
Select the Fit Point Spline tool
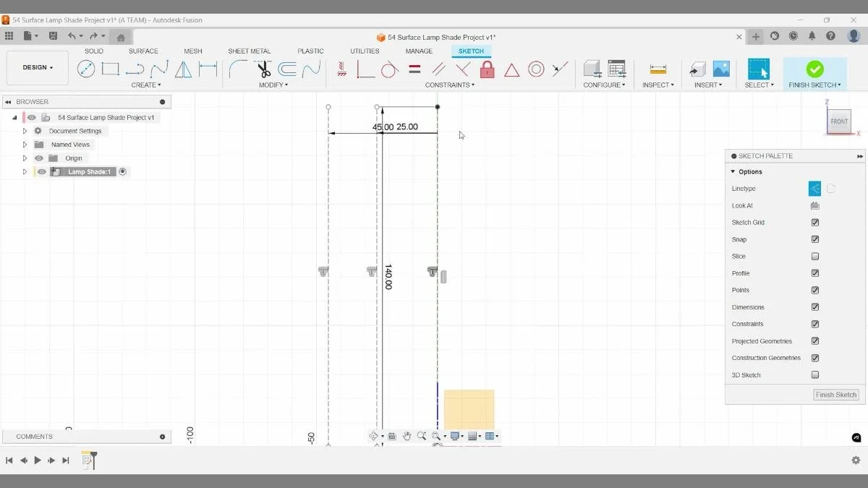[x=160, y=69]
